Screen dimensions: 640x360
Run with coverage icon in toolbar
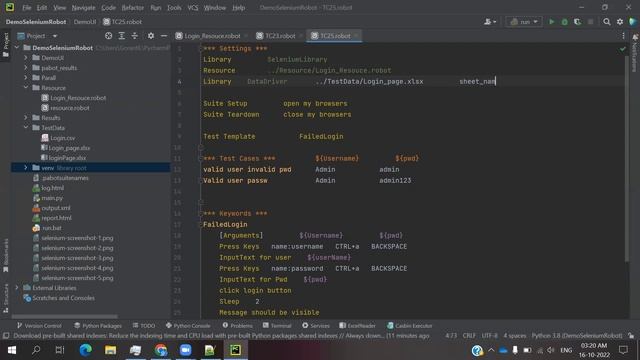(x=578, y=22)
